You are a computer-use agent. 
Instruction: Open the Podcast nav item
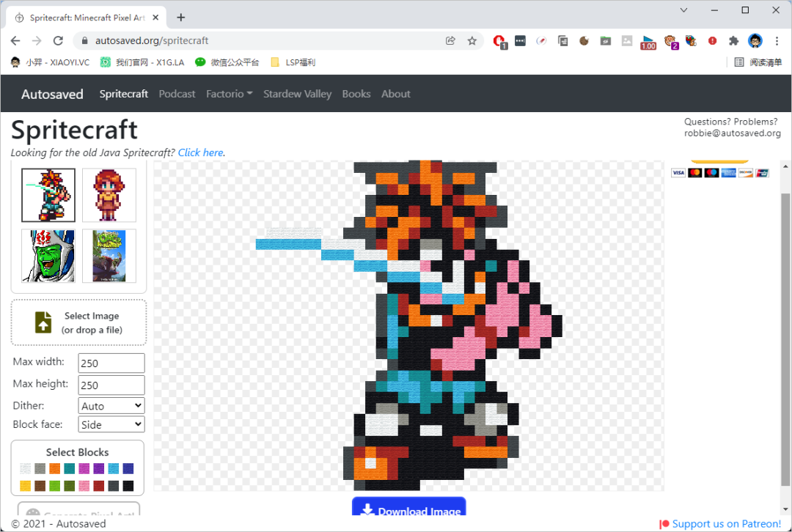(177, 94)
